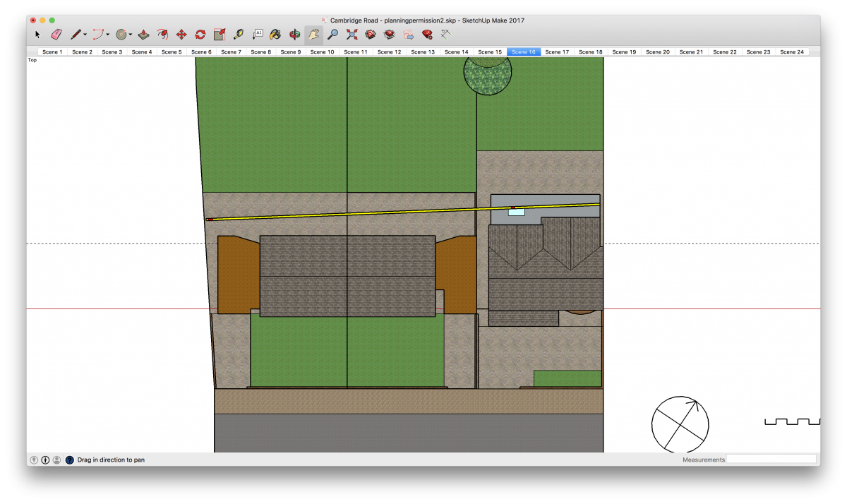
Task: Open the 3D Warehouse Get Models icon
Action: point(371,34)
